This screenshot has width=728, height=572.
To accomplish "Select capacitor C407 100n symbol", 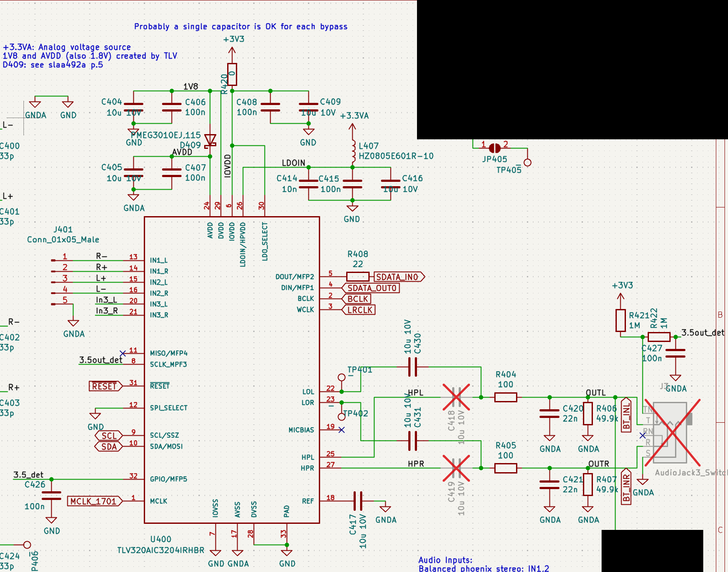I will pyautogui.click(x=172, y=173).
